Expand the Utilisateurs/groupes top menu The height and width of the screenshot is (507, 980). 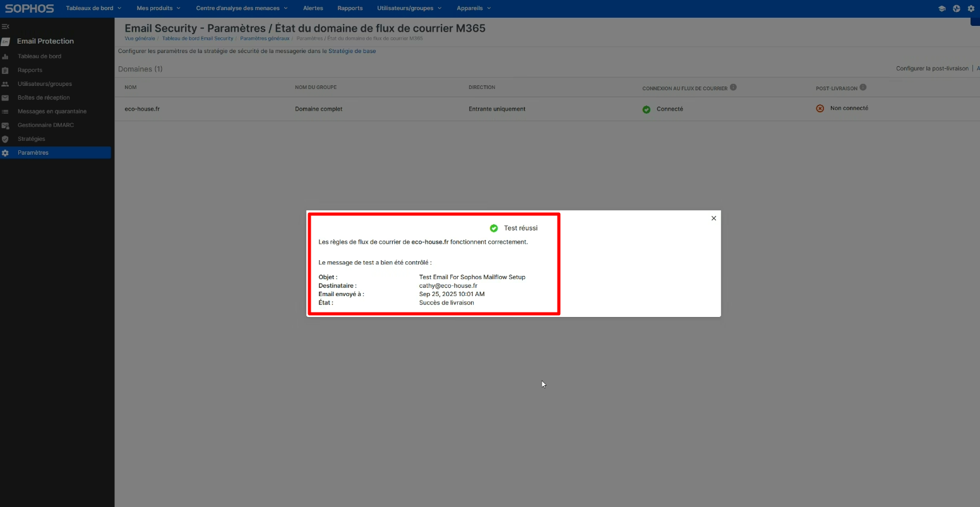409,8
